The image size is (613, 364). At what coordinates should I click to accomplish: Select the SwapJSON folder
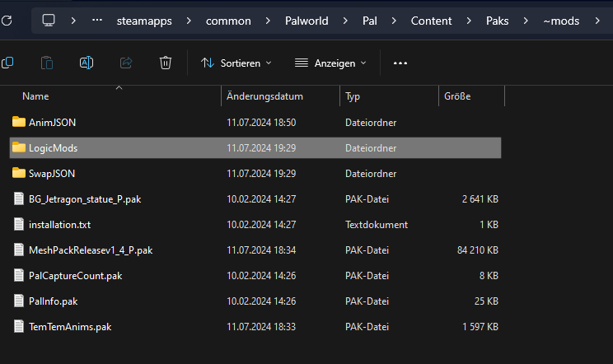tap(52, 174)
